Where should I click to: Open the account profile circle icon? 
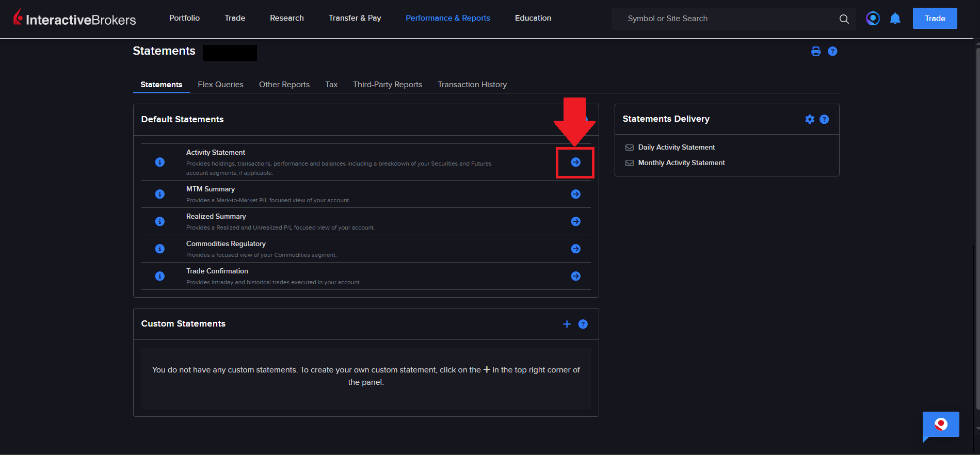coord(873,19)
